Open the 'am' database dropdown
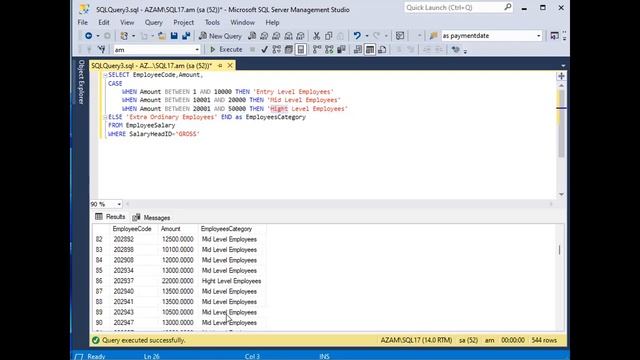Viewport: 640px width, 360px height. click(x=197, y=50)
